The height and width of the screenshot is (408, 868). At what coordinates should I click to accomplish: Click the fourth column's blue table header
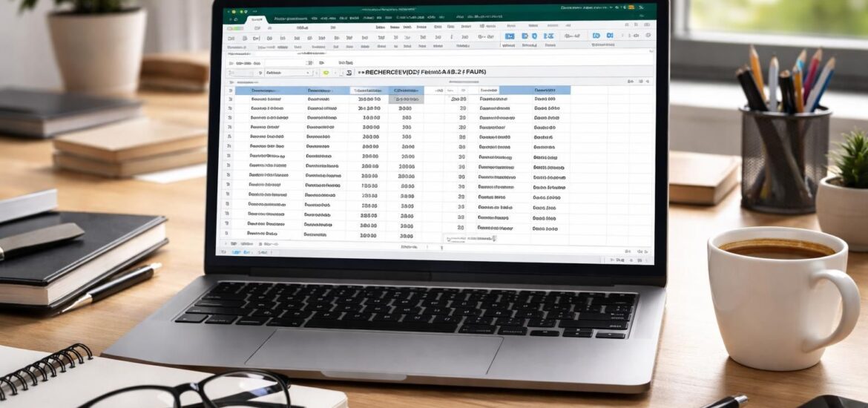coord(406,90)
